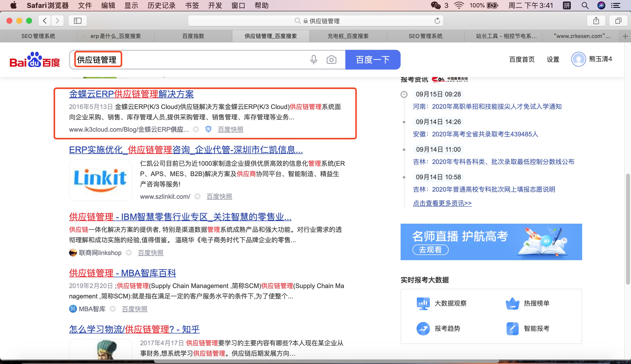Viewport: 631px width, 364px height.
Task: Close the erp是什么_百度搜索 tab
Action: (x=83, y=36)
